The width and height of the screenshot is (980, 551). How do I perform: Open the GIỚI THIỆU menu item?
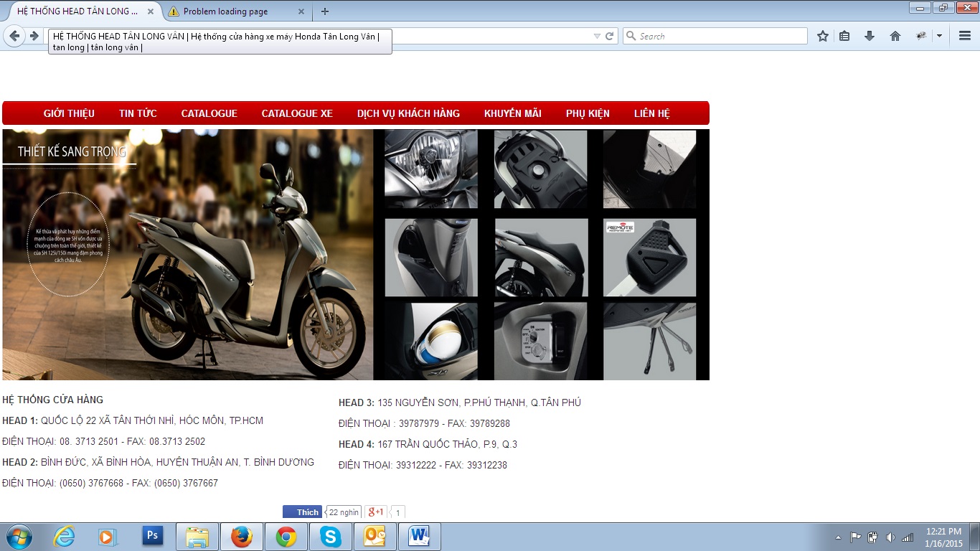pyautogui.click(x=69, y=113)
